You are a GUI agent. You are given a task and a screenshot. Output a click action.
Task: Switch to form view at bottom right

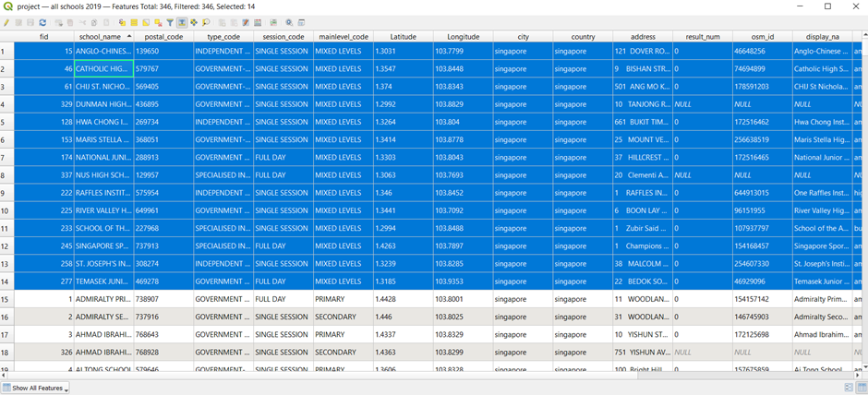pyautogui.click(x=849, y=389)
